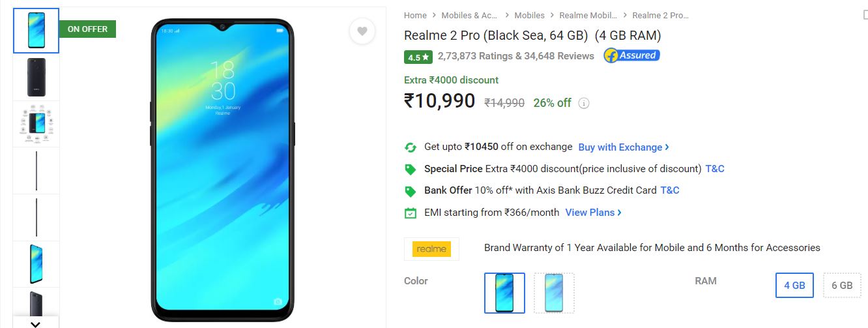Choose the Black Sea color swatch
Image resolution: width=868 pixels, height=328 pixels.
click(x=504, y=292)
